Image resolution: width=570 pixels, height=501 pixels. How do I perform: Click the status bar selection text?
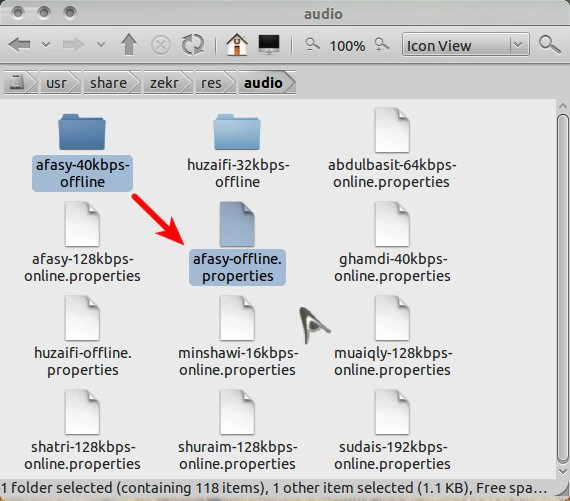click(274, 488)
